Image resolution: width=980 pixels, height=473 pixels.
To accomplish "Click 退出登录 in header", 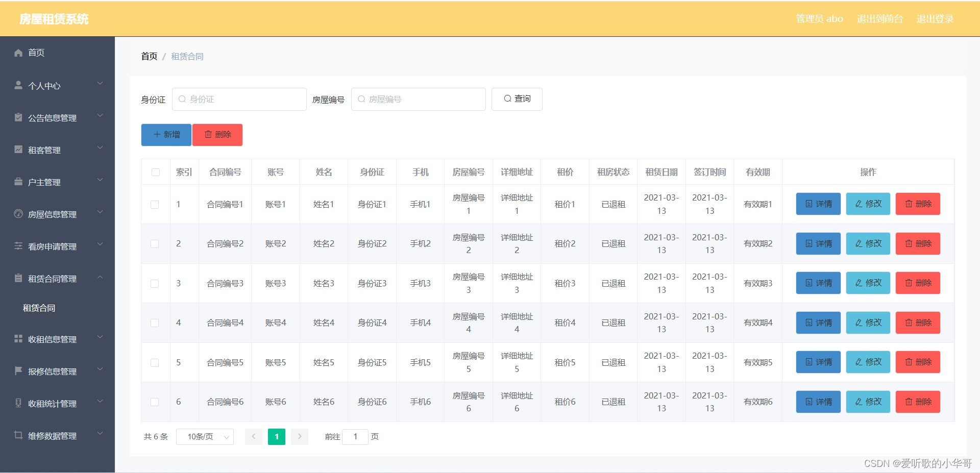I will point(935,19).
